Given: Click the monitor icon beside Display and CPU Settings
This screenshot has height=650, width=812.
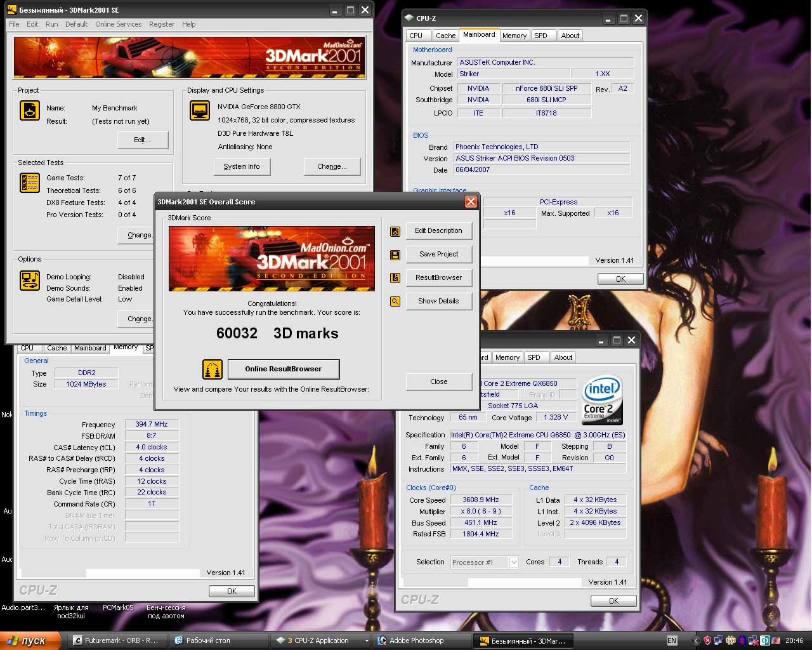Looking at the screenshot, I should click(200, 110).
